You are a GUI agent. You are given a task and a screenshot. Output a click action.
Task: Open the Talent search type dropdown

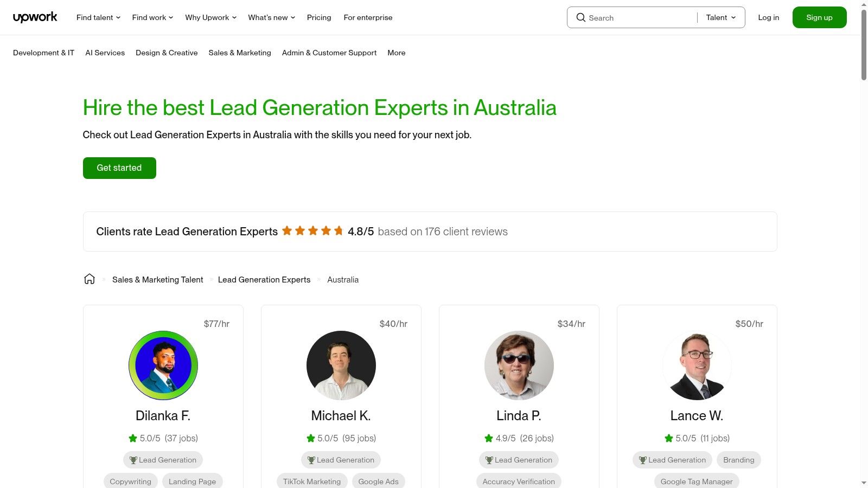pos(721,17)
